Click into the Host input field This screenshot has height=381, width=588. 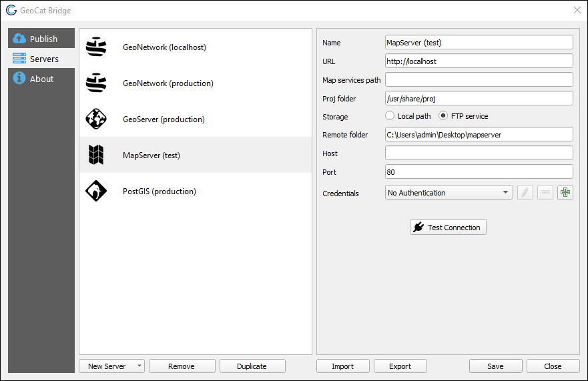click(x=479, y=153)
